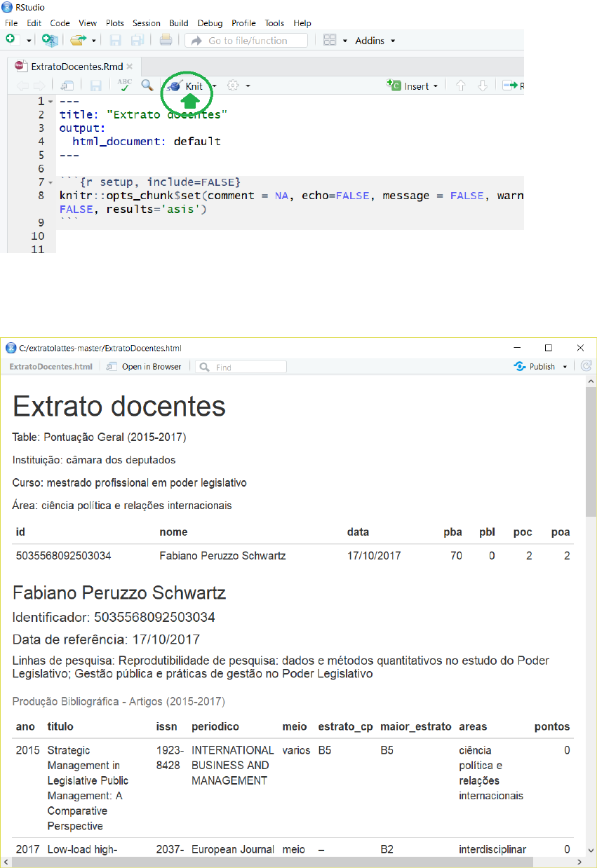Minimize the HTML viewer window

tap(516, 347)
